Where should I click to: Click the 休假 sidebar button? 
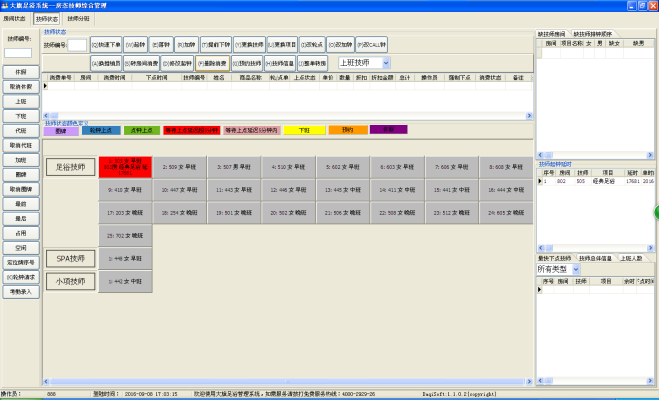(x=20, y=73)
